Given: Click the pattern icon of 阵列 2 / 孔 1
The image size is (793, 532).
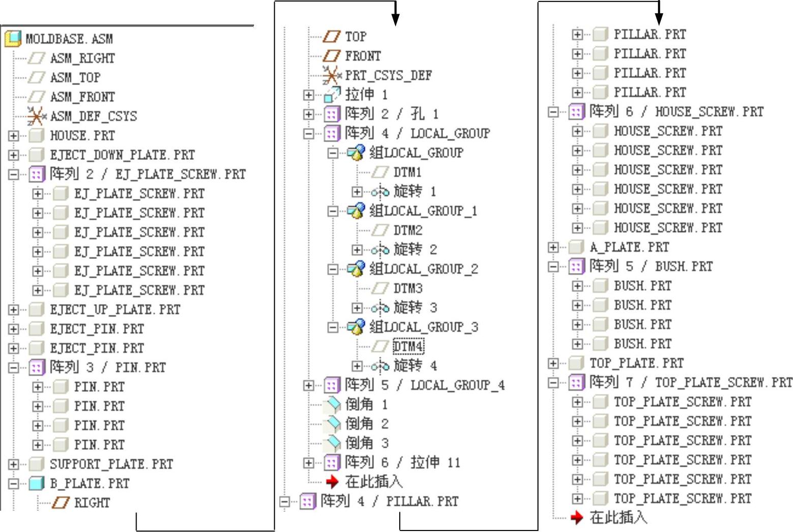Looking at the screenshot, I should [332, 114].
